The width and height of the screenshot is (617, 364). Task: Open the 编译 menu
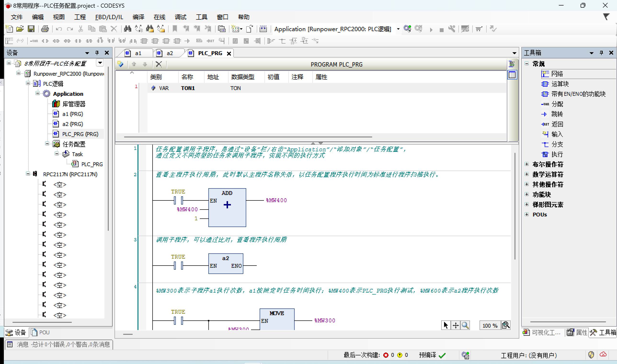(138, 17)
